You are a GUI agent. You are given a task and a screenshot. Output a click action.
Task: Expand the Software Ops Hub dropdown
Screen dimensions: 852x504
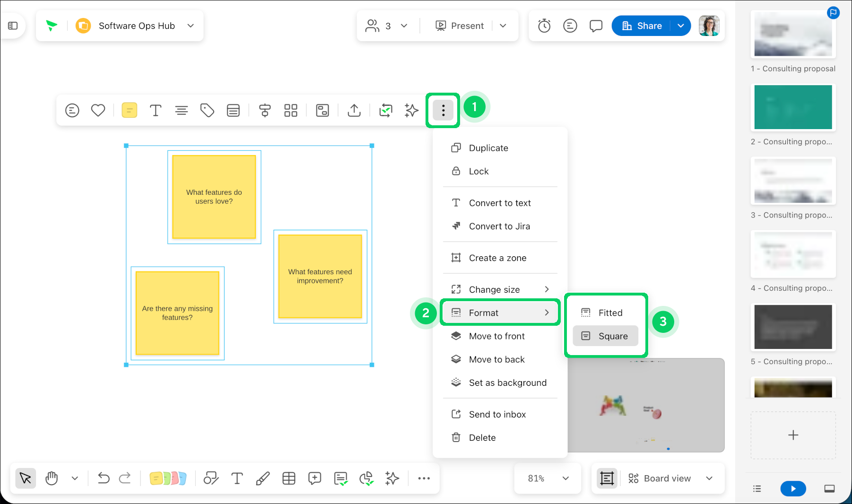191,26
